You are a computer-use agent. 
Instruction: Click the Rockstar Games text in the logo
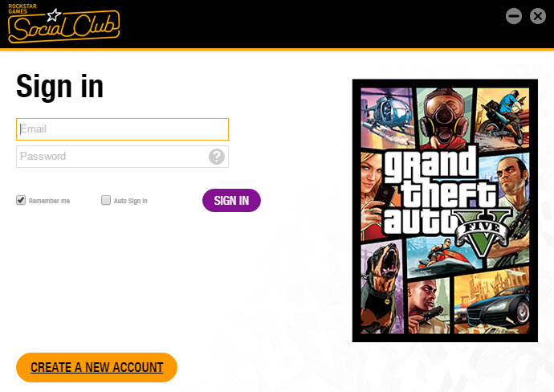click(22, 9)
